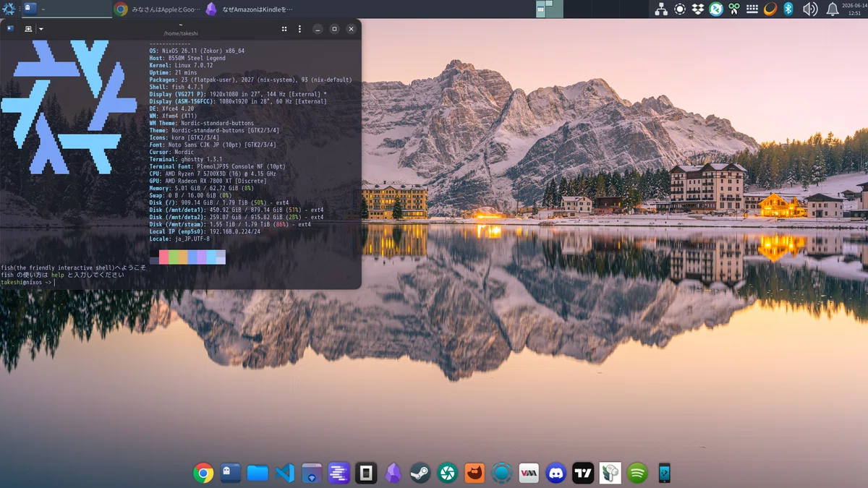The height and width of the screenshot is (488, 868).
Task: Click the terminal prompt 'takeshi@nixos ~>'
Action: [x=27, y=282]
